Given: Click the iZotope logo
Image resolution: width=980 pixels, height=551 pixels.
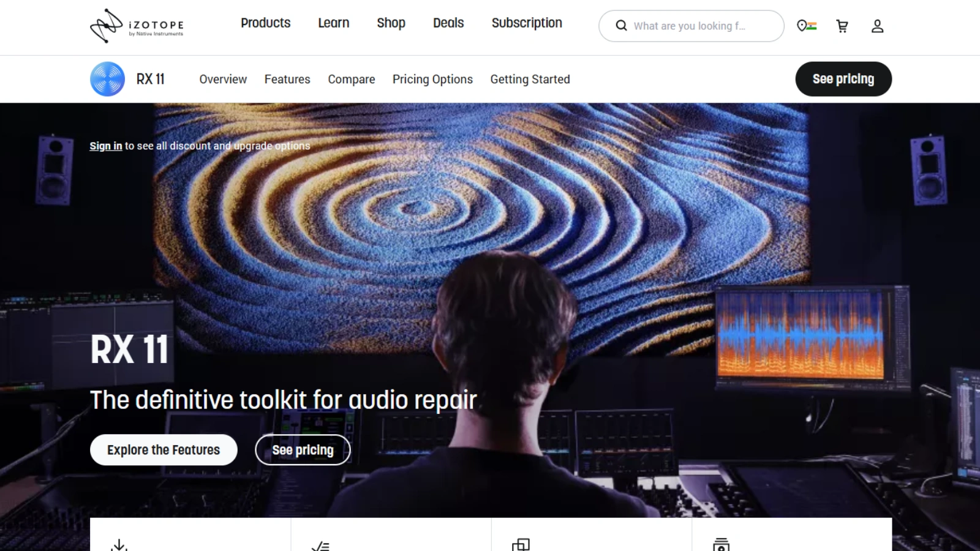Looking at the screenshot, I should coord(135,26).
